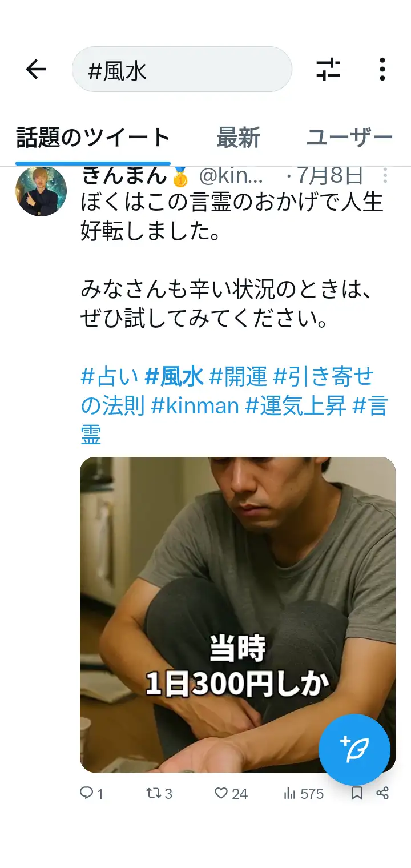Bookmark this tweet
This screenshot has width=411, height=868.
tap(357, 793)
